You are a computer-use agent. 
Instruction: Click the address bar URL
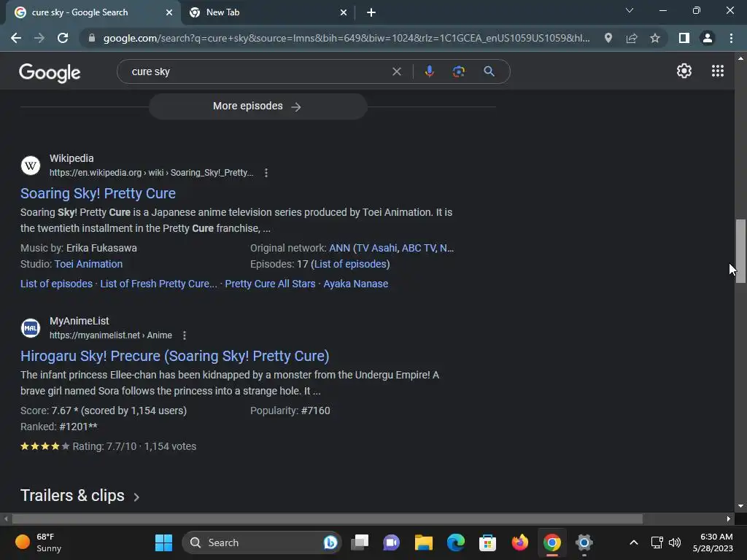(x=347, y=38)
